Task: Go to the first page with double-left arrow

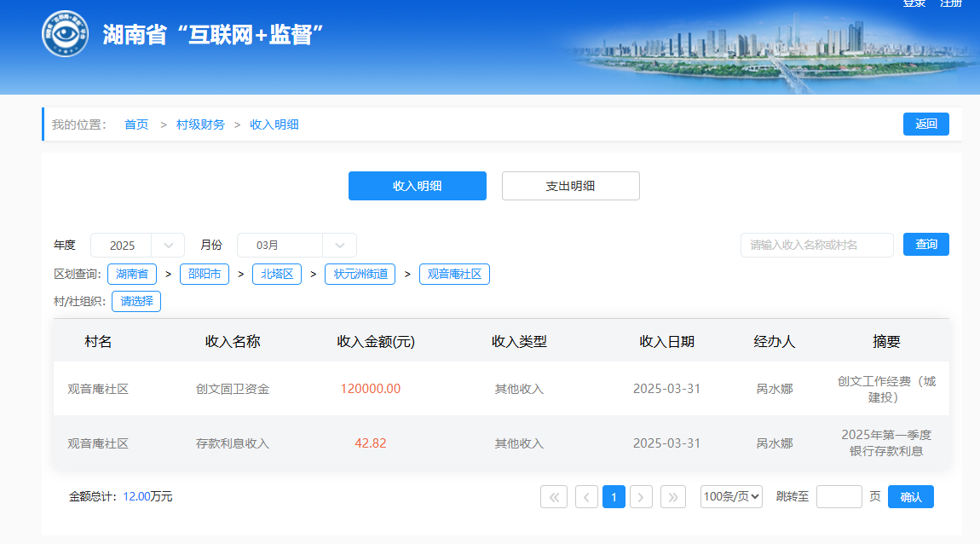Action: point(554,497)
